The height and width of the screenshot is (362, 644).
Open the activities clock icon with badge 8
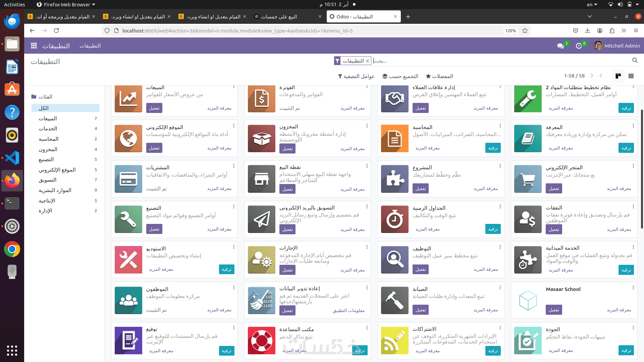pyautogui.click(x=579, y=46)
